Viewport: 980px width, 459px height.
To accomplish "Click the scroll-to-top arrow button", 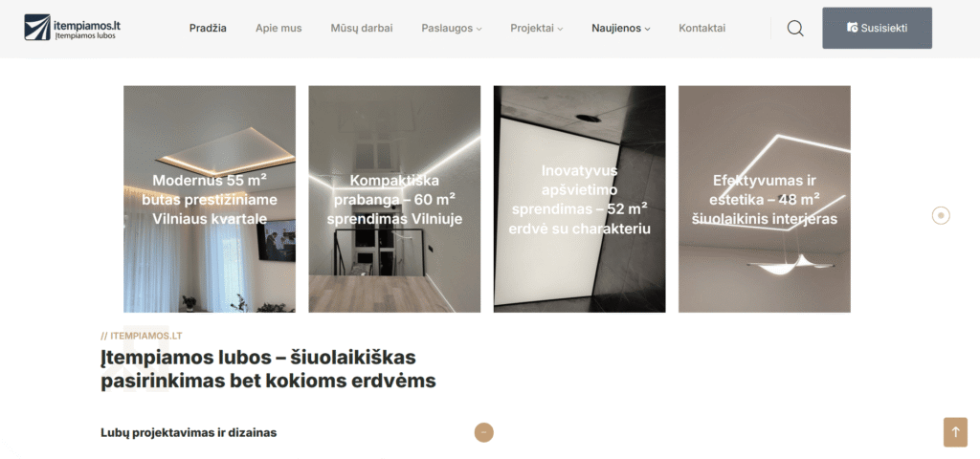I will click(x=955, y=432).
